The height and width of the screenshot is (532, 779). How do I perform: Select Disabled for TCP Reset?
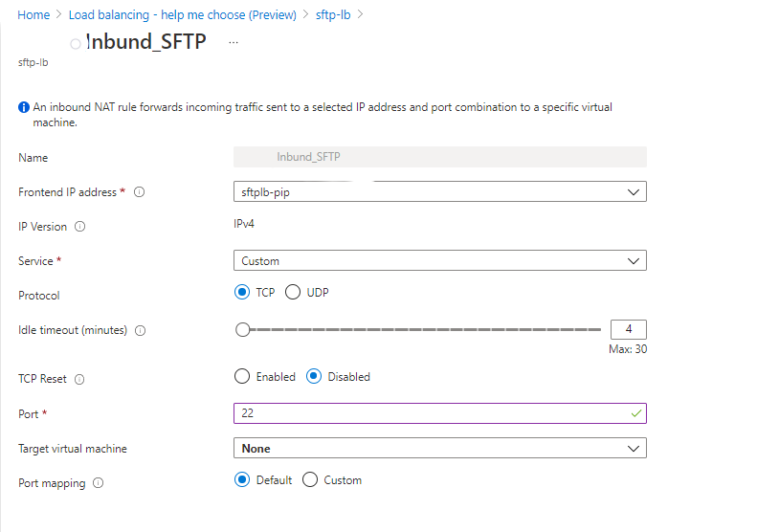click(x=314, y=377)
